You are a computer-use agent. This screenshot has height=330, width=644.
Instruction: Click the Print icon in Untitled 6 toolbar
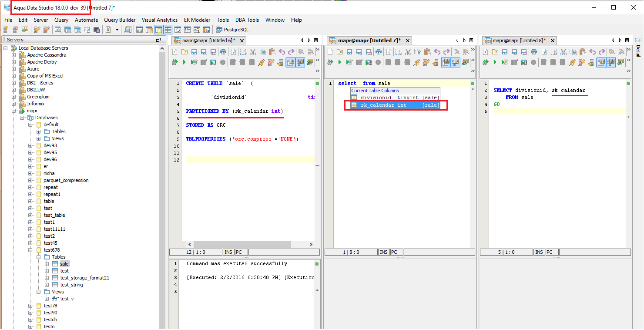coord(223,52)
